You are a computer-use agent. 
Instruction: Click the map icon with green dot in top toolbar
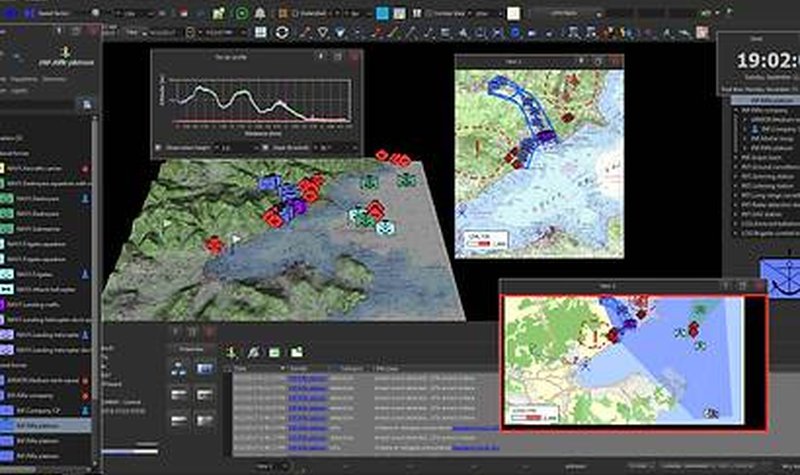coord(219,13)
